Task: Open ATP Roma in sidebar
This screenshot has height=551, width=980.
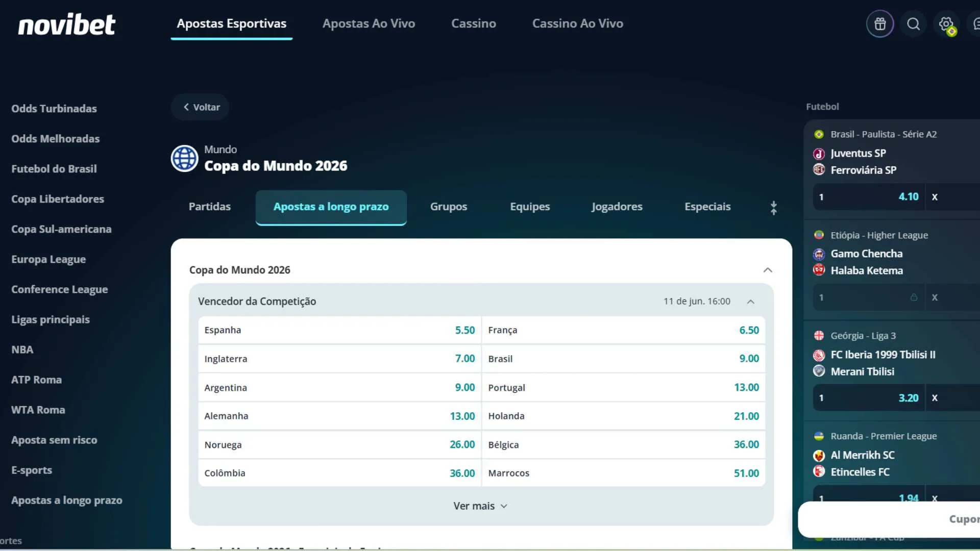Action: point(37,380)
